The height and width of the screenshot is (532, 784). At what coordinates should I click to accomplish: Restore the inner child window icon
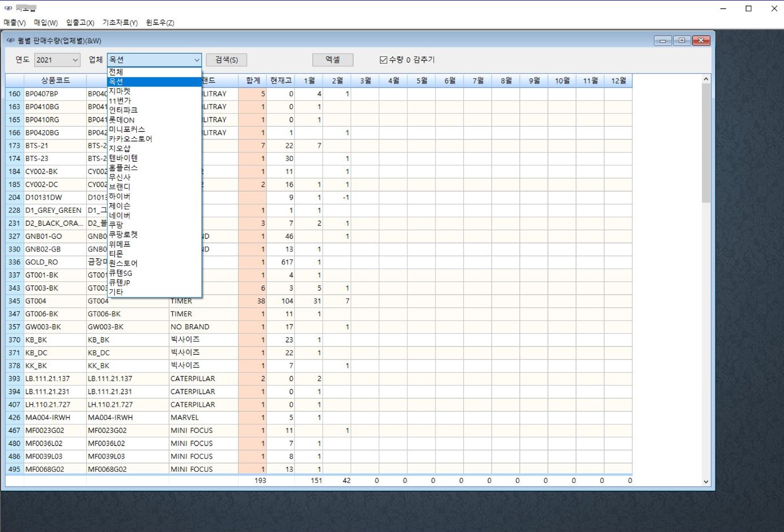682,41
